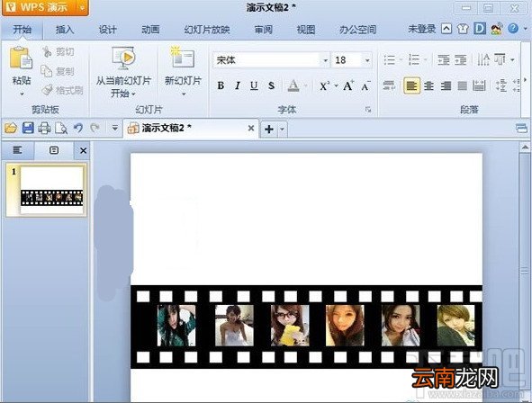Viewport: 532px width, 403px height.
Task: Switch to outline view tab
Action: [x=17, y=150]
